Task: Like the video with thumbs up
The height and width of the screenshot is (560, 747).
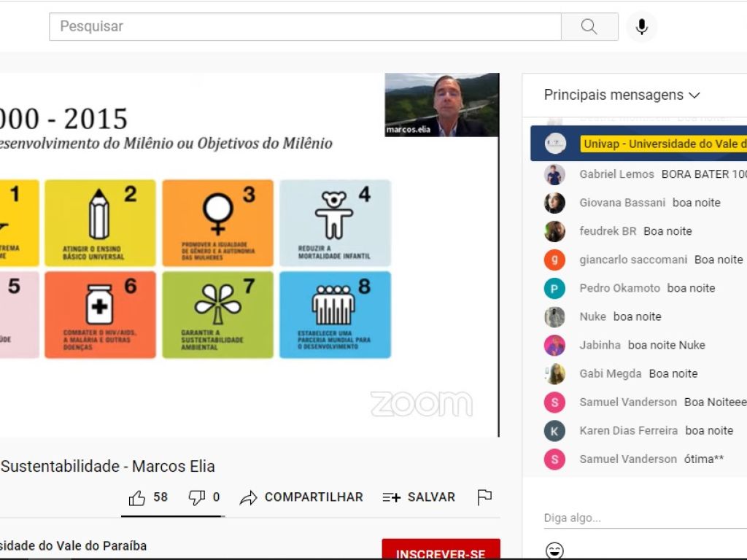Action: (x=137, y=497)
